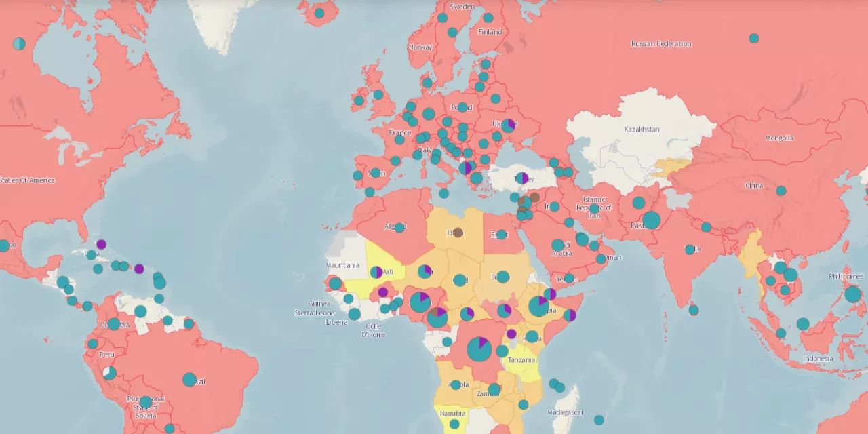Click the Indonesia country label
This screenshot has width=868, height=434.
(x=817, y=358)
